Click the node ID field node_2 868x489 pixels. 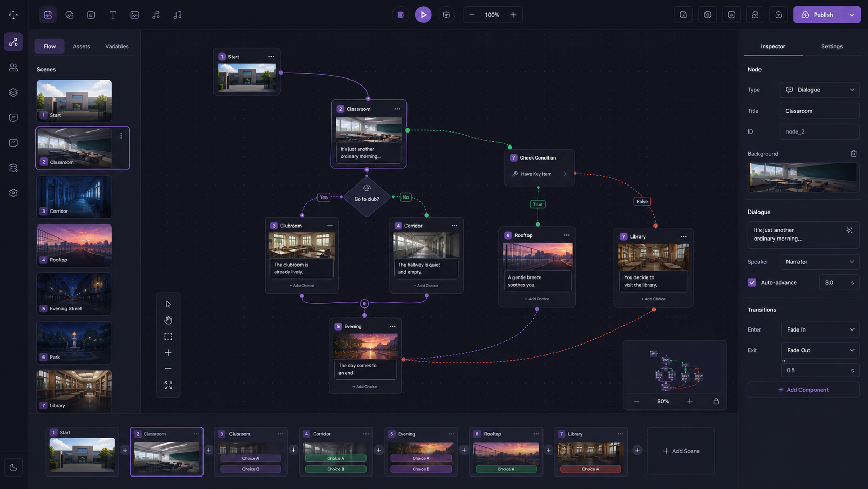click(819, 131)
